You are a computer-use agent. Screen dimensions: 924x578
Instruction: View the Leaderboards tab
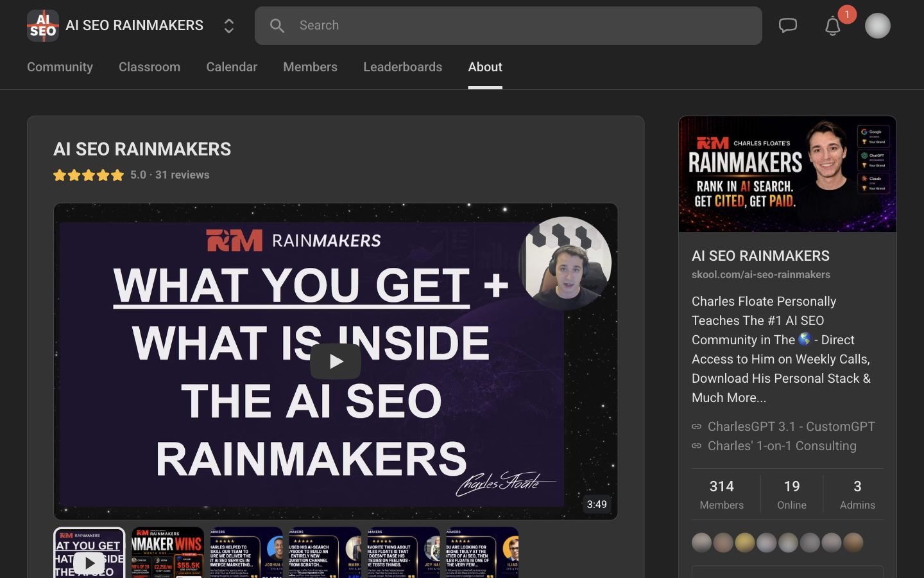402,67
